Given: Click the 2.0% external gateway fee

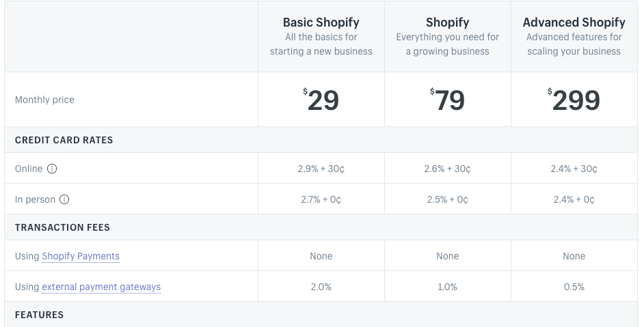Looking at the screenshot, I should [321, 287].
